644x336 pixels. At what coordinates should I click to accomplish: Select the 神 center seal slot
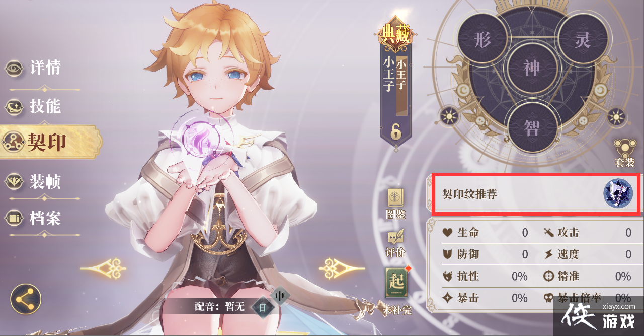[x=532, y=68]
